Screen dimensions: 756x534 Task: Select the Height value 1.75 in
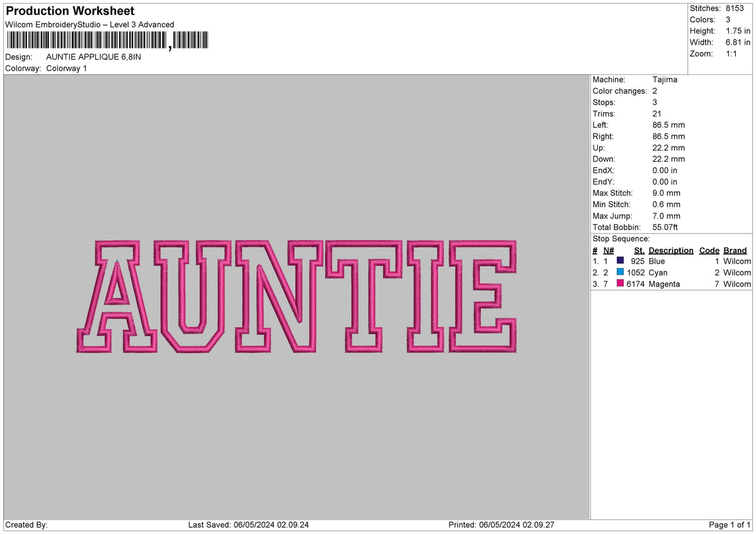tap(738, 31)
